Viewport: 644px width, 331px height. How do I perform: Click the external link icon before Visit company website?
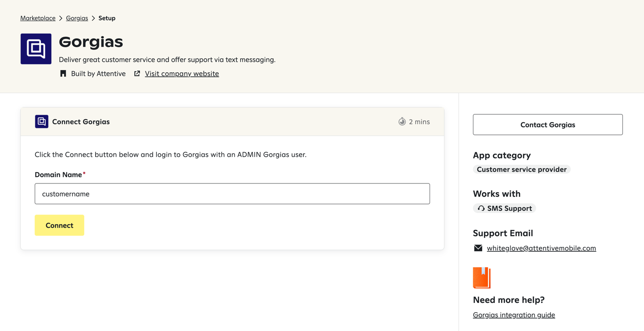pyautogui.click(x=137, y=73)
